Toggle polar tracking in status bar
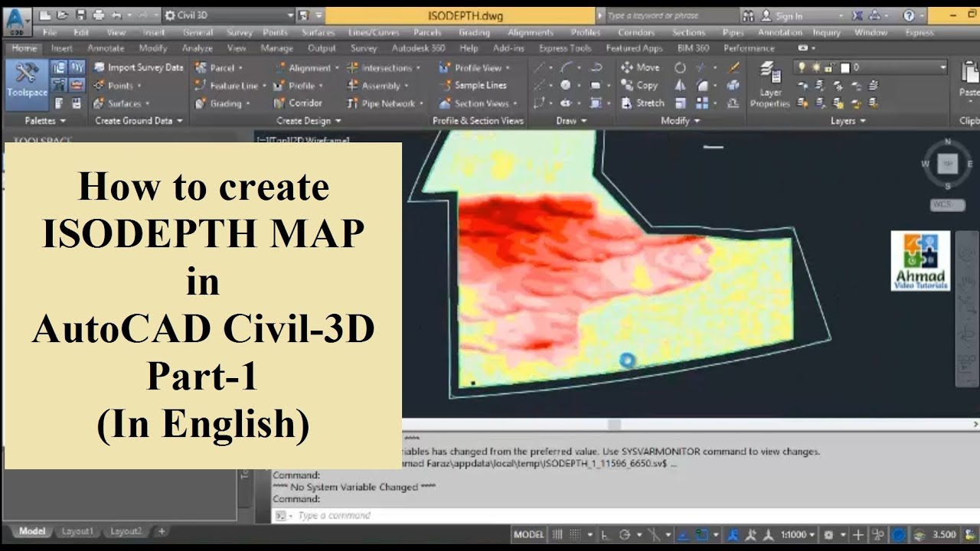 (625, 534)
